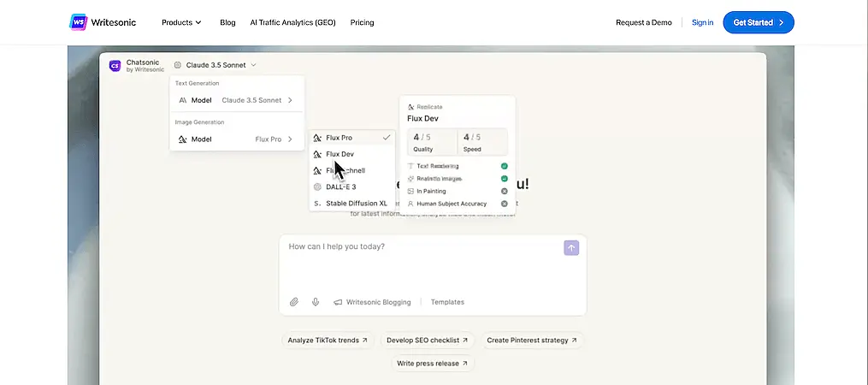This screenshot has width=868, height=385.
Task: Click Write press release suggestion
Action: (x=433, y=364)
